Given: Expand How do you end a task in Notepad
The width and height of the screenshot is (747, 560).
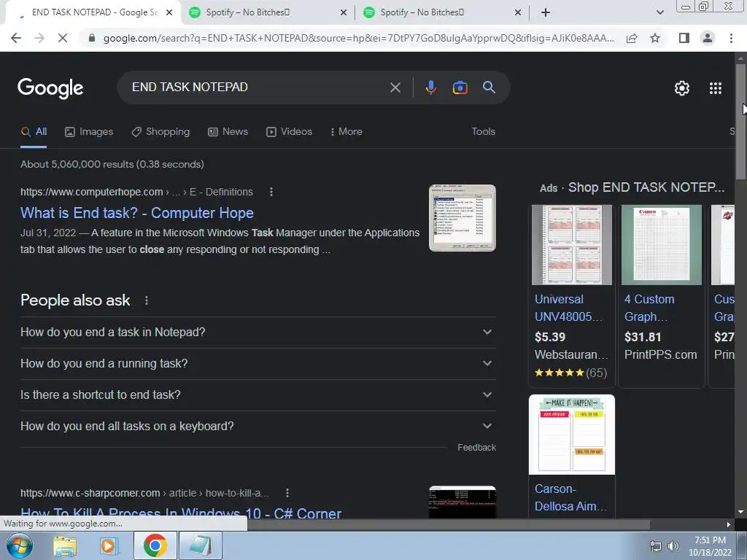Looking at the screenshot, I should tap(258, 332).
